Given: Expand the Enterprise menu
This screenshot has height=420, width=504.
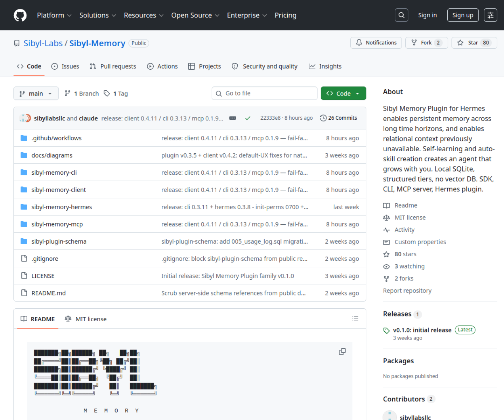Looking at the screenshot, I should point(247,15).
